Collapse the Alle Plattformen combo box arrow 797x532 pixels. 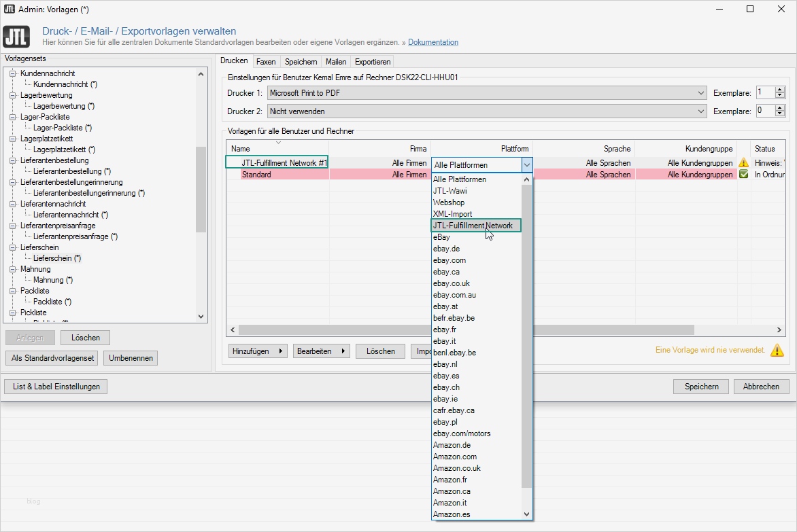[x=526, y=164]
